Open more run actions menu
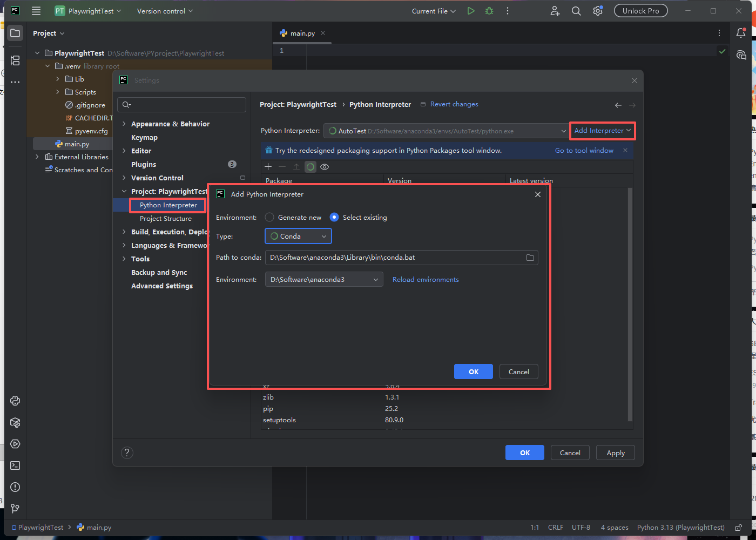The height and width of the screenshot is (540, 756). (x=508, y=11)
